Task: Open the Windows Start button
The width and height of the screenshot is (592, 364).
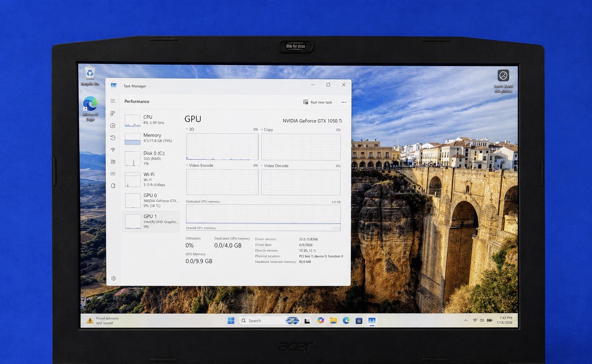Action: [x=231, y=321]
